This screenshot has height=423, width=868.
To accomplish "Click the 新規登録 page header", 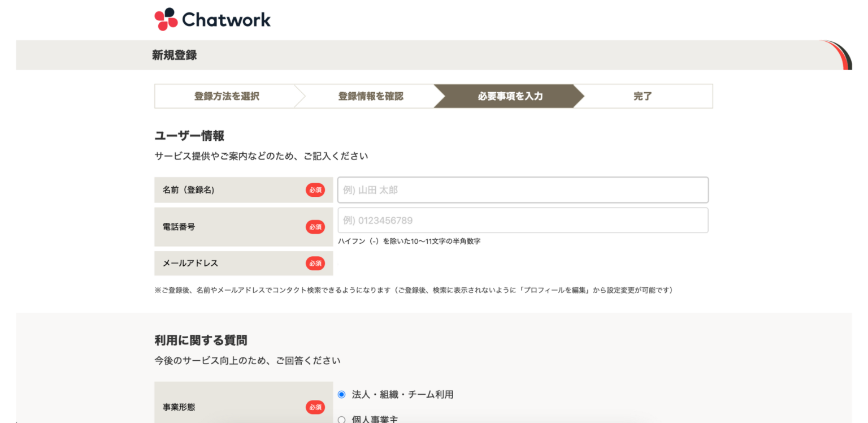I will click(175, 55).
